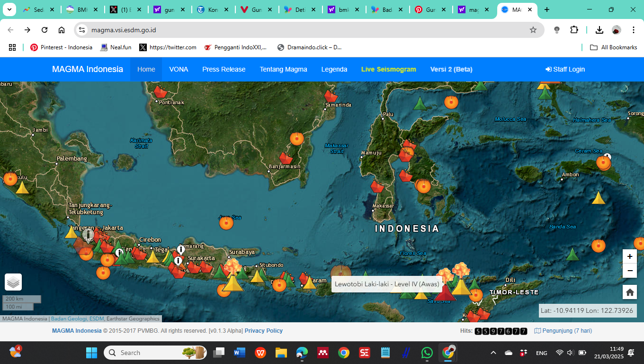Open the Windows Start menu
Image resolution: width=644 pixels, height=364 pixels.
(91, 353)
